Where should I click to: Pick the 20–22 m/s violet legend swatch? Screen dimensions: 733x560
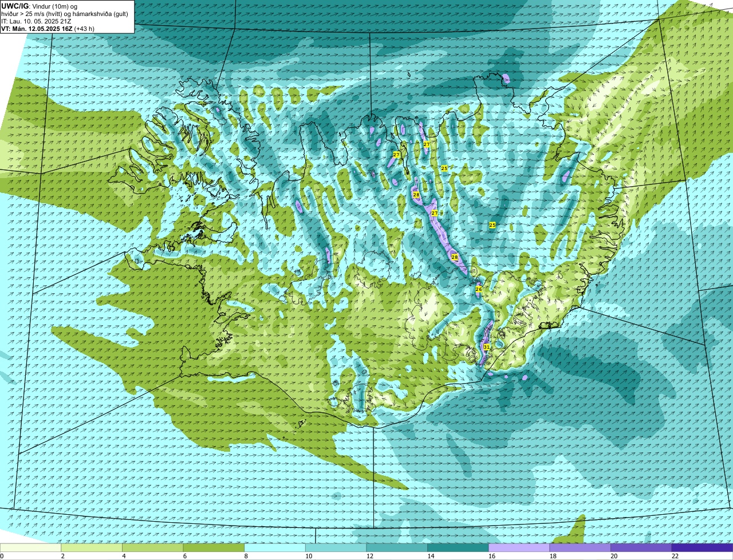click(641, 547)
